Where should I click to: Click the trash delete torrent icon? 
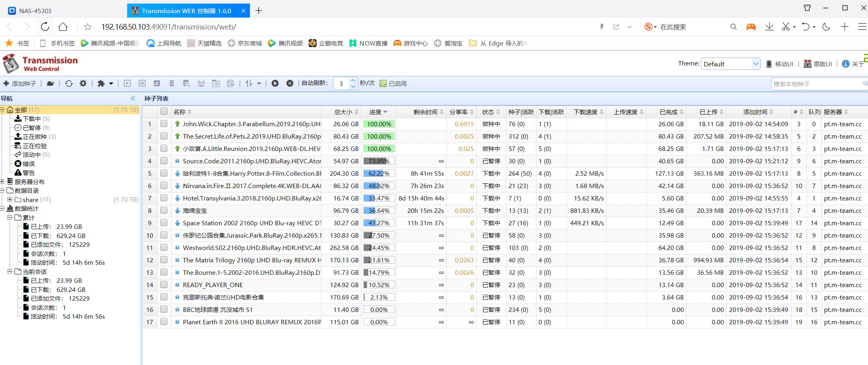tap(172, 83)
